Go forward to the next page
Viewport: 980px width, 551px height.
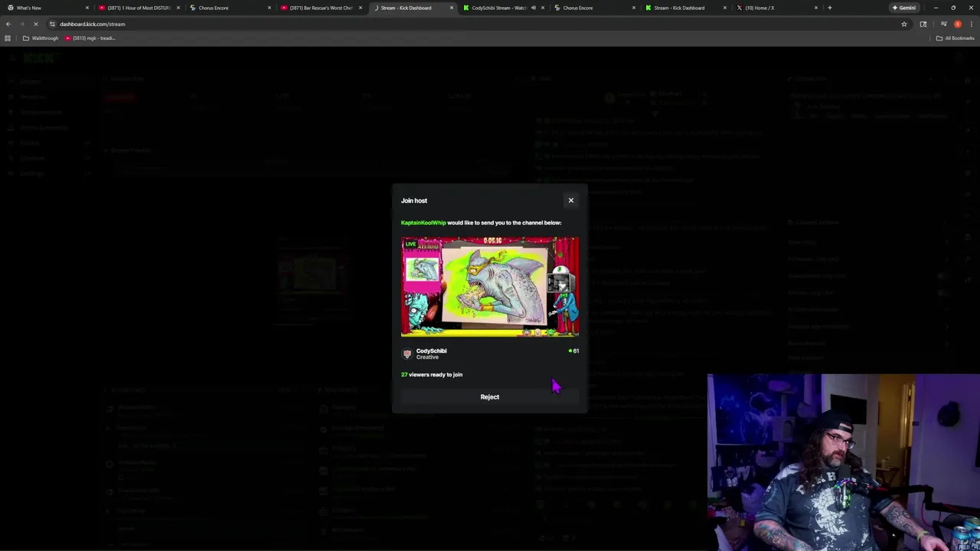(x=21, y=24)
